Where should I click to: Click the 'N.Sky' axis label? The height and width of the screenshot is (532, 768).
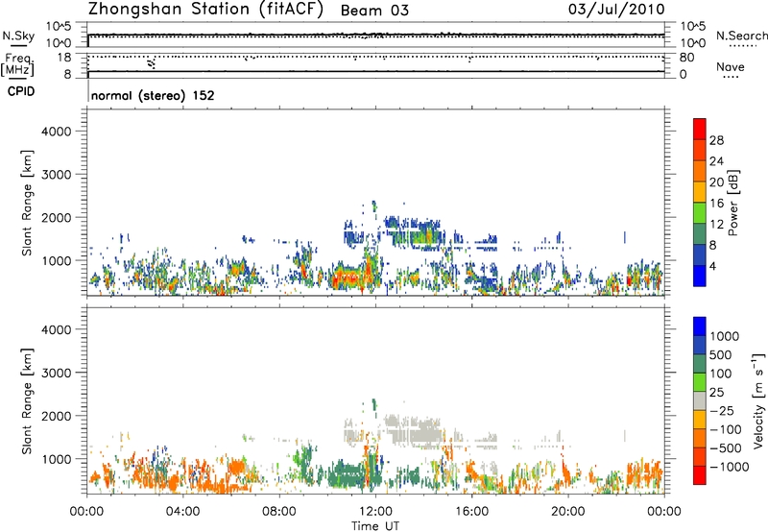coord(18,36)
